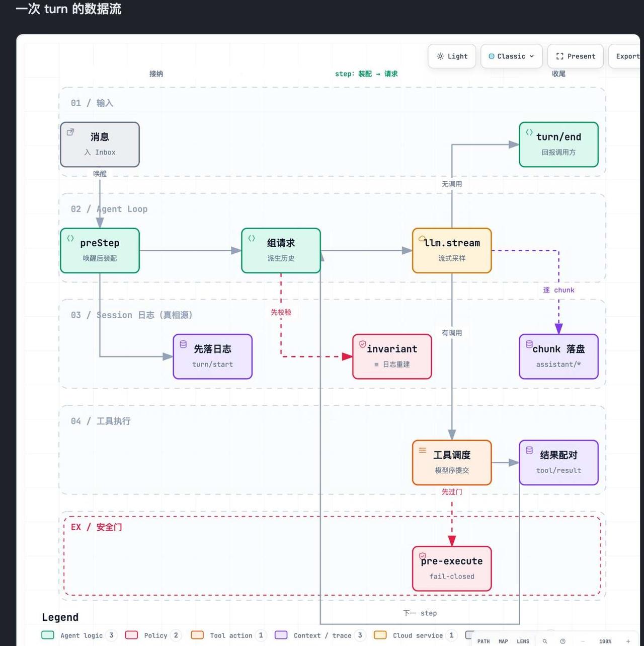Click list icon on 工具调度 node
The height and width of the screenshot is (646, 644).
423,450
